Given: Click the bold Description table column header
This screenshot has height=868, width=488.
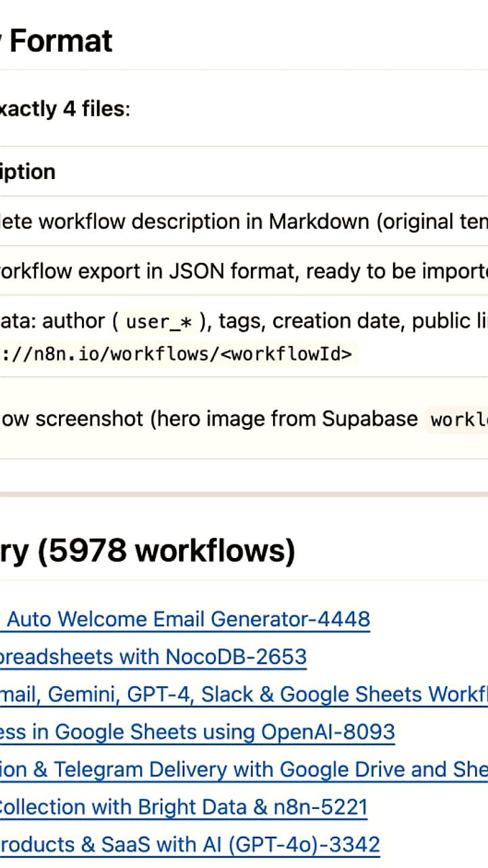Looking at the screenshot, I should (27, 172).
